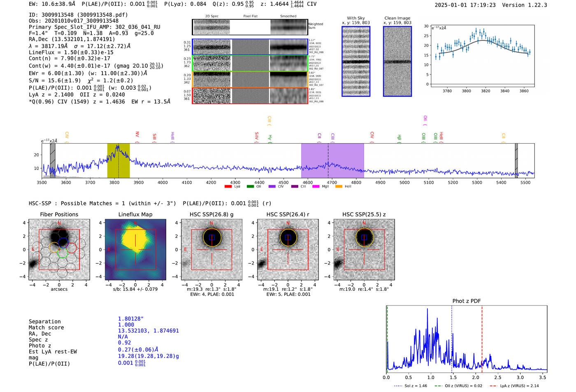Select the blue-bordered 2D spectrum row
Image resolution: width=576 pixels, height=392 pixels.
pos(250,47)
